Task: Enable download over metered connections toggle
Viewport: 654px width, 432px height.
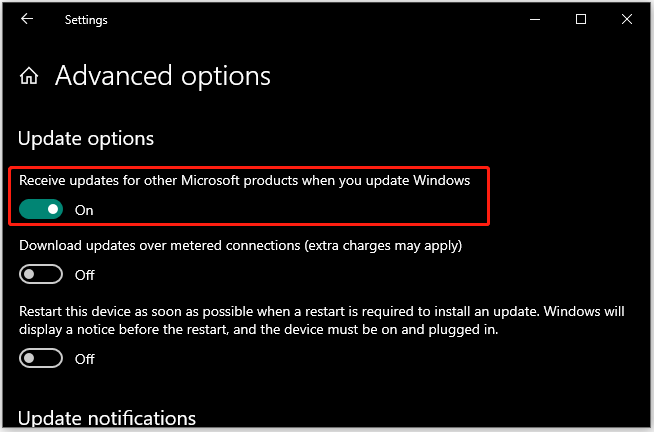Action: pyautogui.click(x=41, y=274)
